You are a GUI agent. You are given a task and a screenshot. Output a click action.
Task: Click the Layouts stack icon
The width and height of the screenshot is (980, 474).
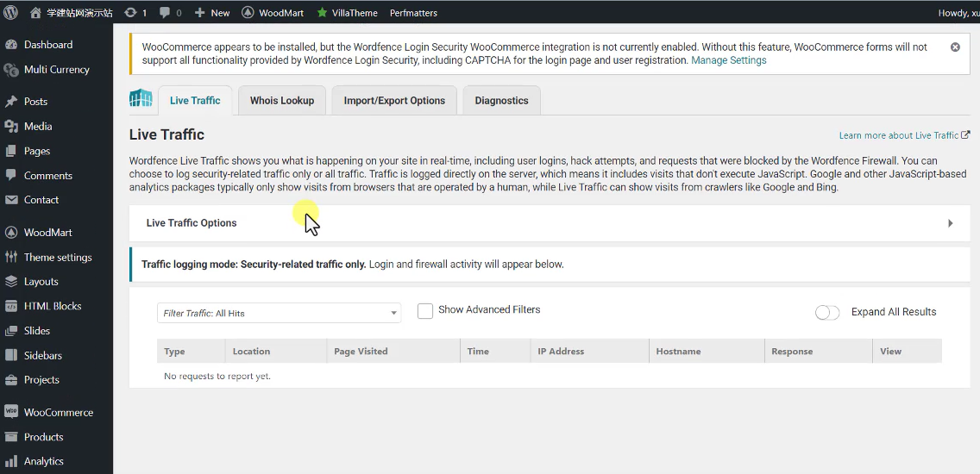[10, 282]
